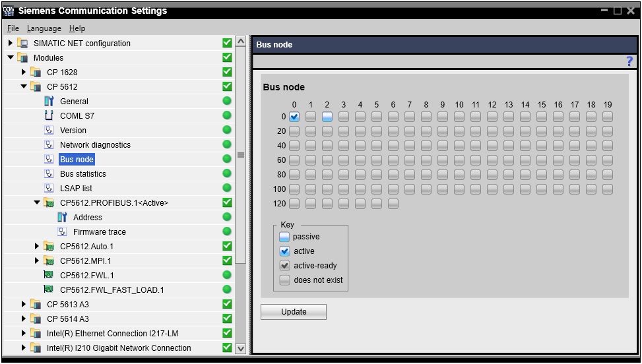
Task: Click the 'active' legend checkbox in Key
Action: click(284, 251)
